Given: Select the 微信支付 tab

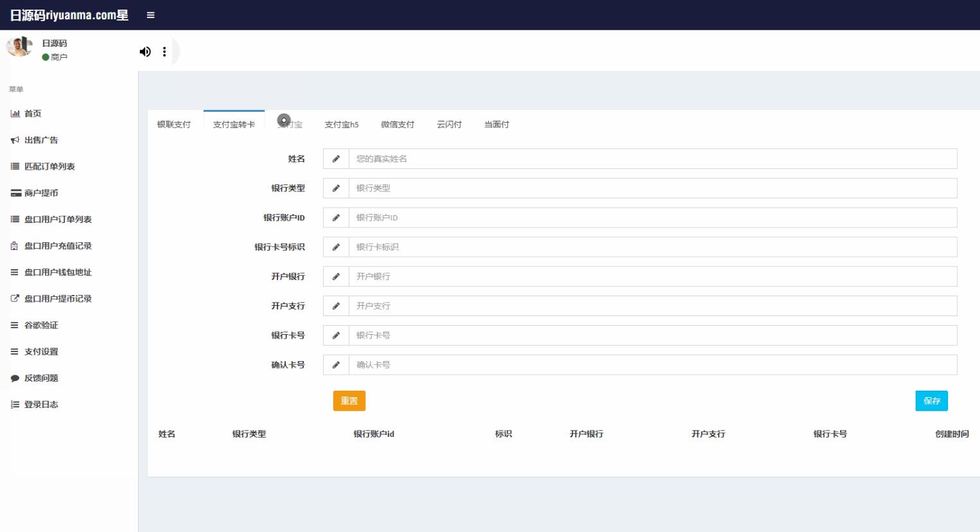Looking at the screenshot, I should (398, 125).
